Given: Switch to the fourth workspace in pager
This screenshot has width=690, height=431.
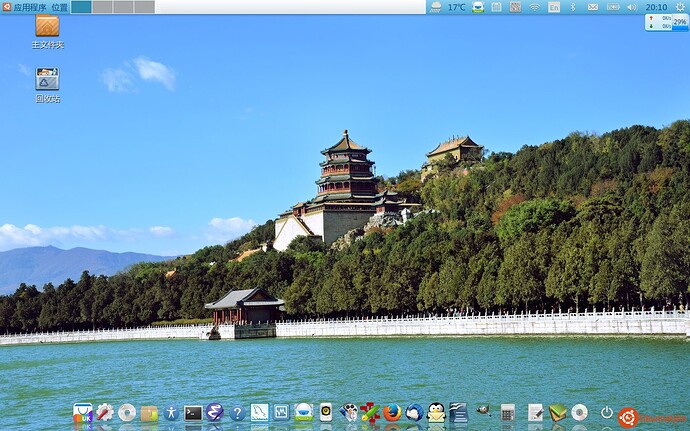Looking at the screenshot, I should (144, 7).
